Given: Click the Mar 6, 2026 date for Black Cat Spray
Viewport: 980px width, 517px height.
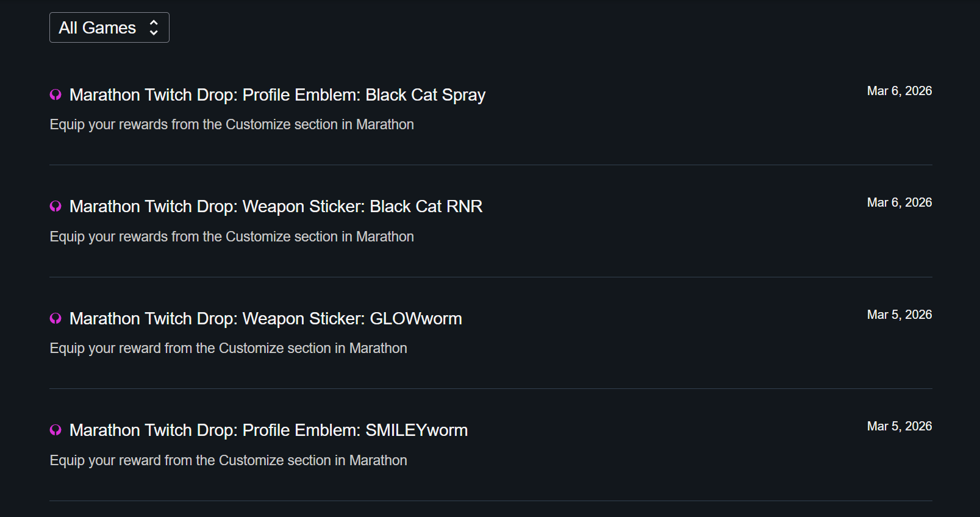Looking at the screenshot, I should click(899, 91).
